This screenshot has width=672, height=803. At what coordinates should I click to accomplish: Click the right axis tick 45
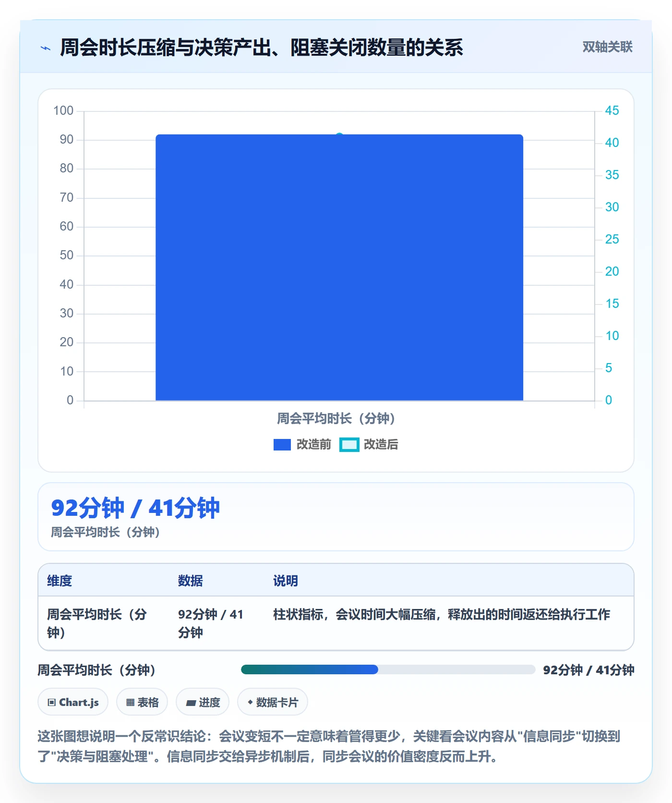[x=612, y=111]
